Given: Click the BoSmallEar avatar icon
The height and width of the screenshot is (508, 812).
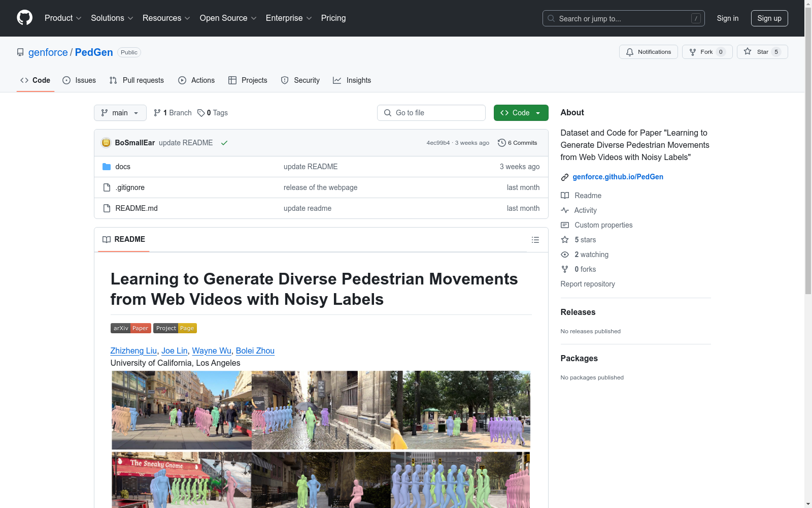Looking at the screenshot, I should (x=106, y=143).
